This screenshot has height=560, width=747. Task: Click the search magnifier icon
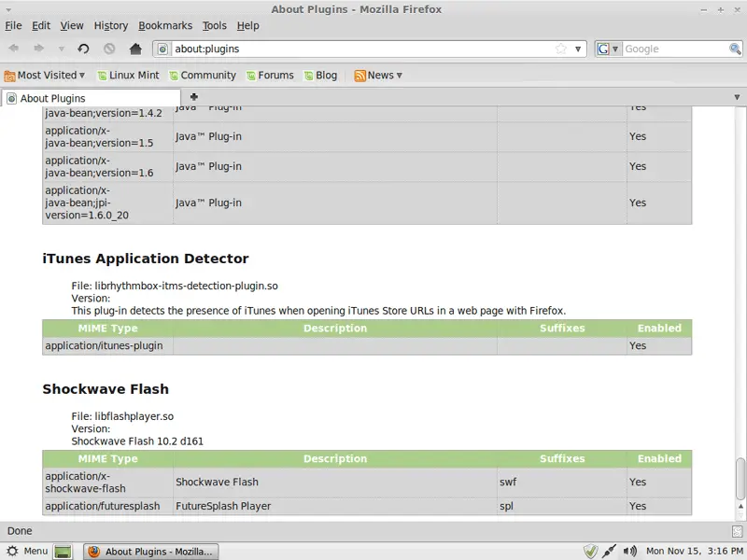point(735,49)
